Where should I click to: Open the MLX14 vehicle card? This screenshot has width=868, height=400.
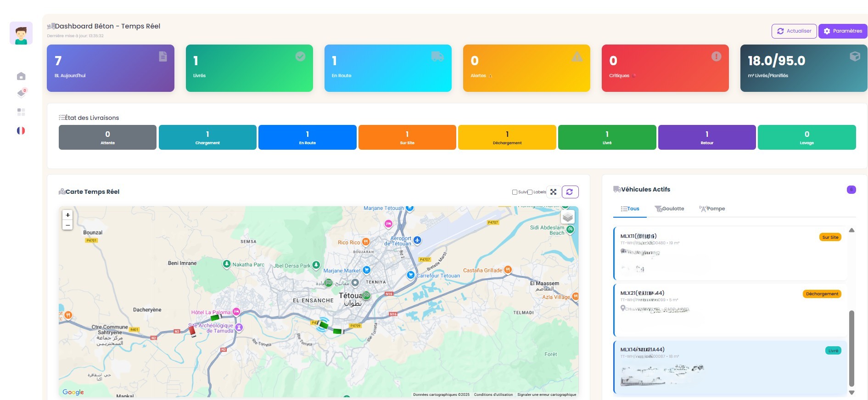point(730,368)
